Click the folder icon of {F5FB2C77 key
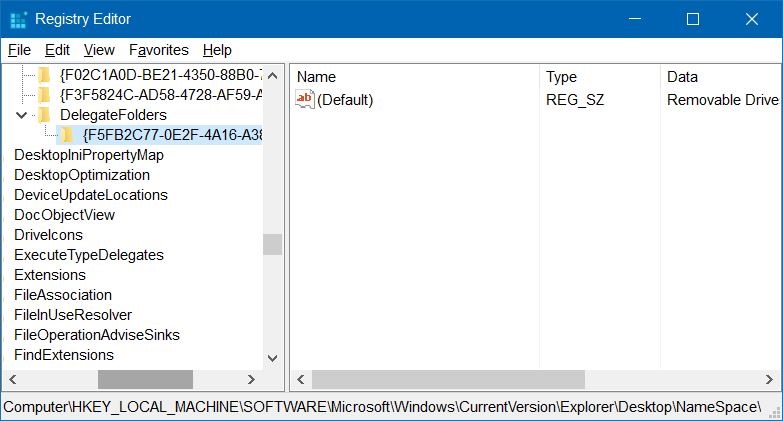The height and width of the screenshot is (421, 783). pyautogui.click(x=67, y=135)
